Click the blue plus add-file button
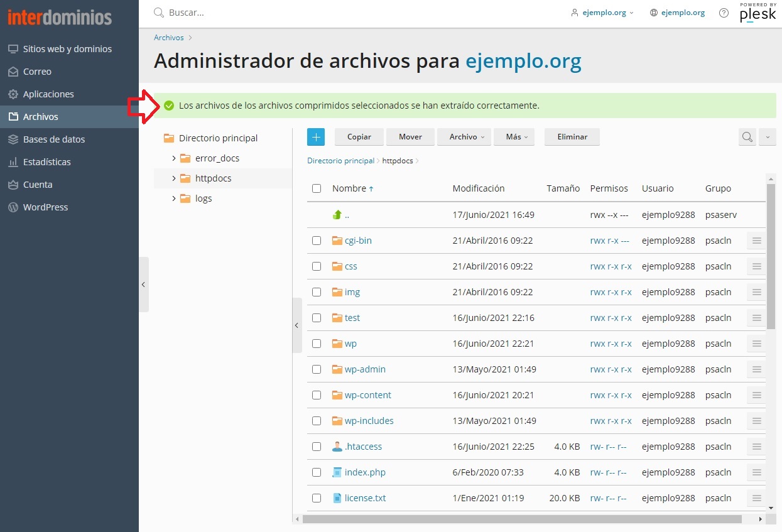Viewport: 782px width, 532px height. [316, 137]
